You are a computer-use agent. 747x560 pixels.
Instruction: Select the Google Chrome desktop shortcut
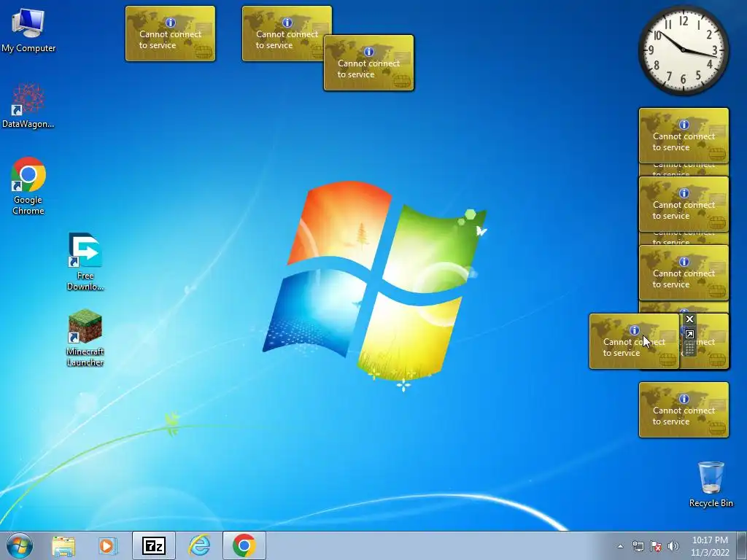point(28,186)
